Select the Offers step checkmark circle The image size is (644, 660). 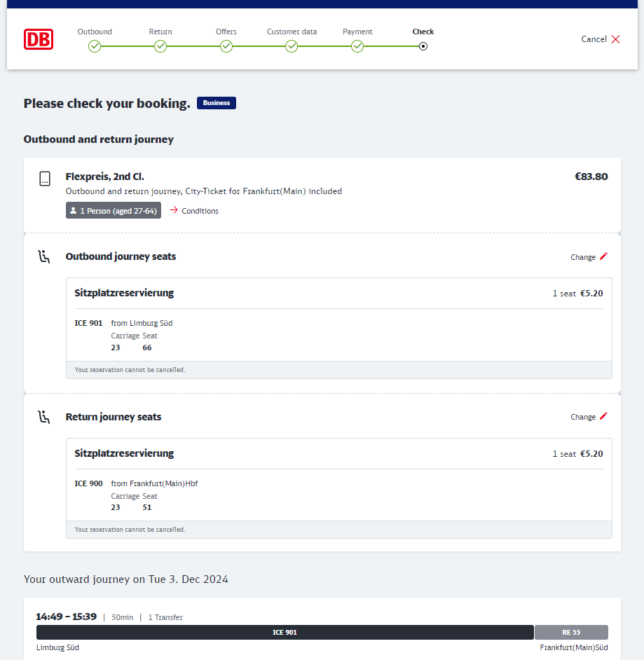pos(226,46)
